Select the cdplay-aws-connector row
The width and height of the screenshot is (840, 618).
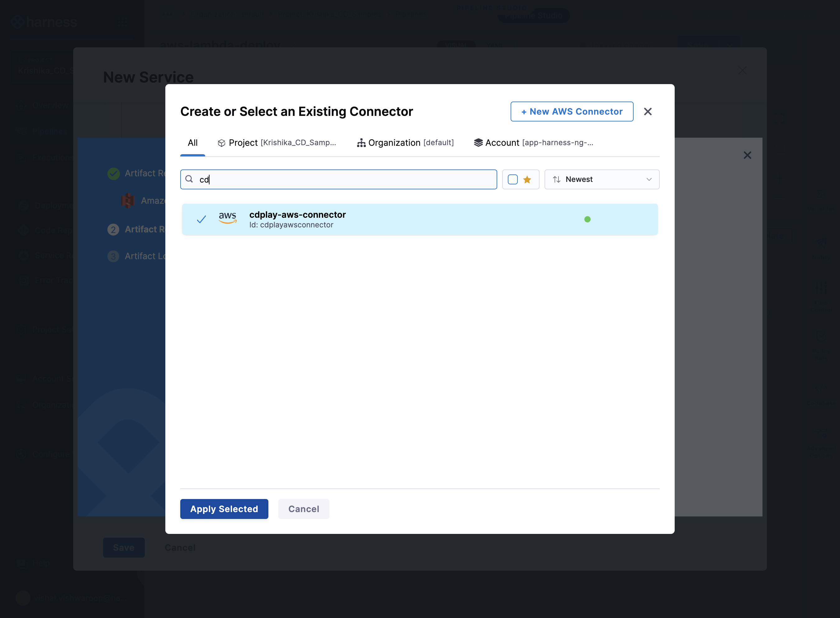[x=419, y=220]
